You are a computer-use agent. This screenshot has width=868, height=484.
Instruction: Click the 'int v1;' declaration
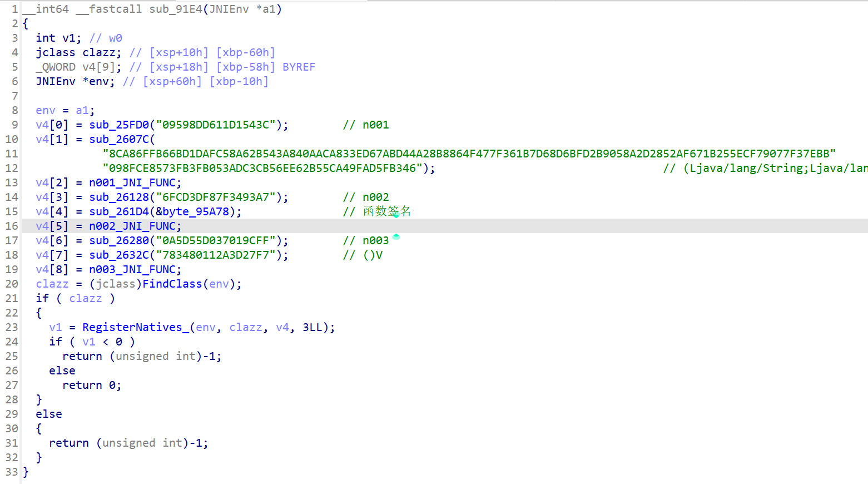click(59, 38)
